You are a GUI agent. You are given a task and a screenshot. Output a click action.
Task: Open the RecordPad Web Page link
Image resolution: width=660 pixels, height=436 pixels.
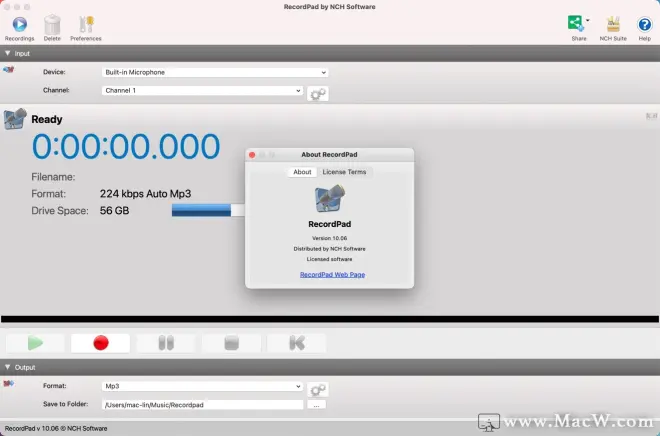(332, 274)
